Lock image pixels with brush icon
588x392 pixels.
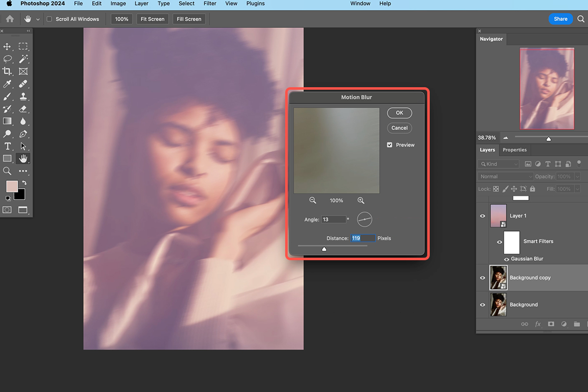[x=505, y=189]
